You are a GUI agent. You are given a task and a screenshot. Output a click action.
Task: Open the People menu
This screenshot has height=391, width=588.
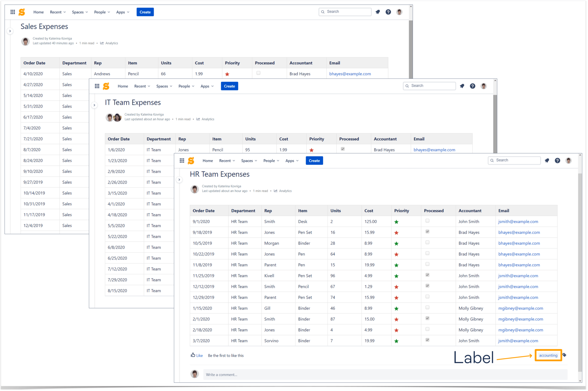269,160
